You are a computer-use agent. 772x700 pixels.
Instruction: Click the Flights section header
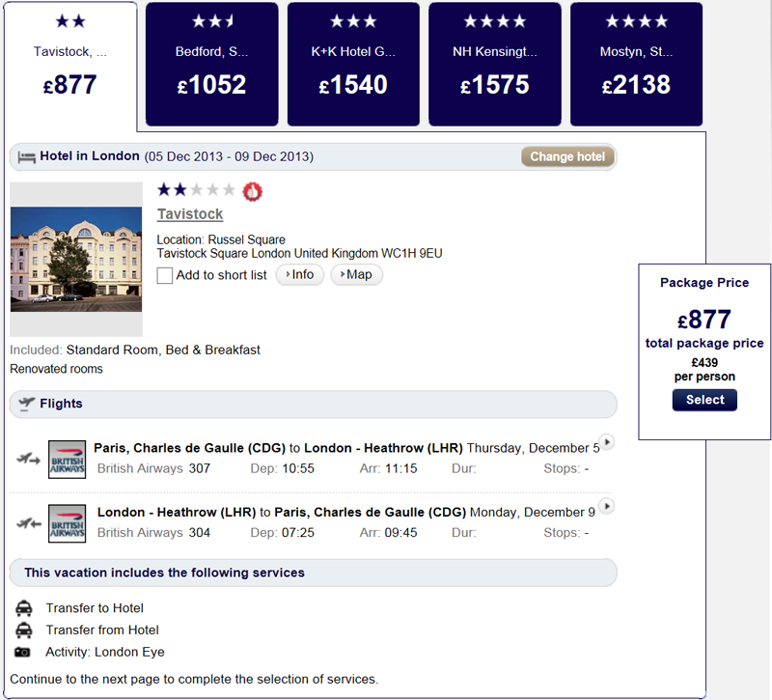pyautogui.click(x=313, y=404)
